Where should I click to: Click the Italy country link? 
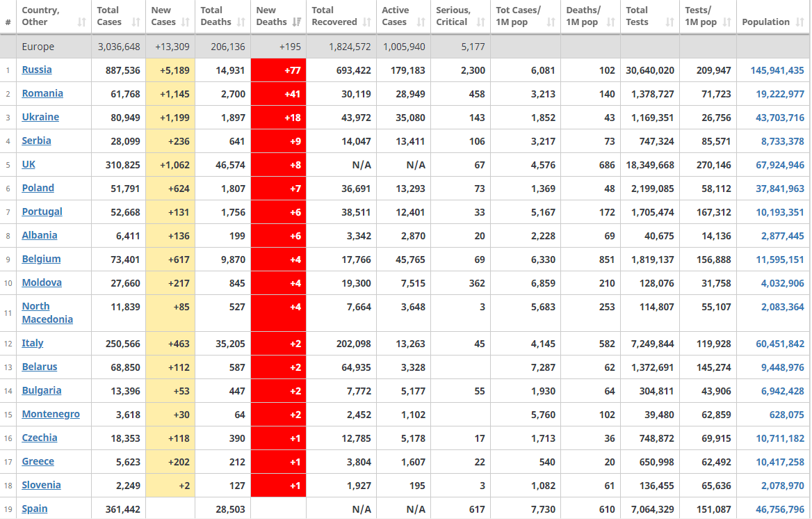click(33, 343)
